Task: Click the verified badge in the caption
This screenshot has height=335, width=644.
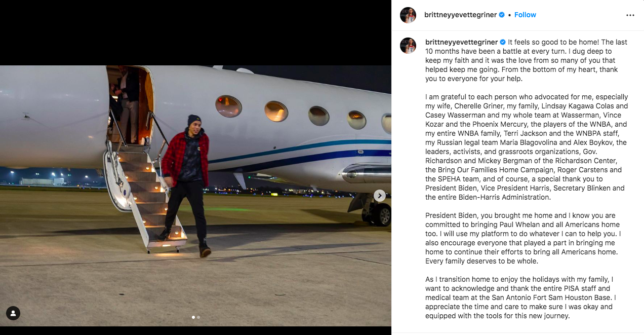Action: (503, 42)
